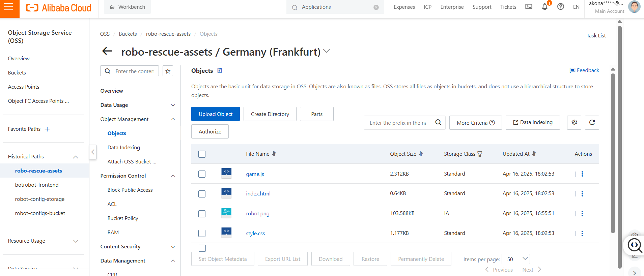Check the style.css row checkbox

(202, 233)
